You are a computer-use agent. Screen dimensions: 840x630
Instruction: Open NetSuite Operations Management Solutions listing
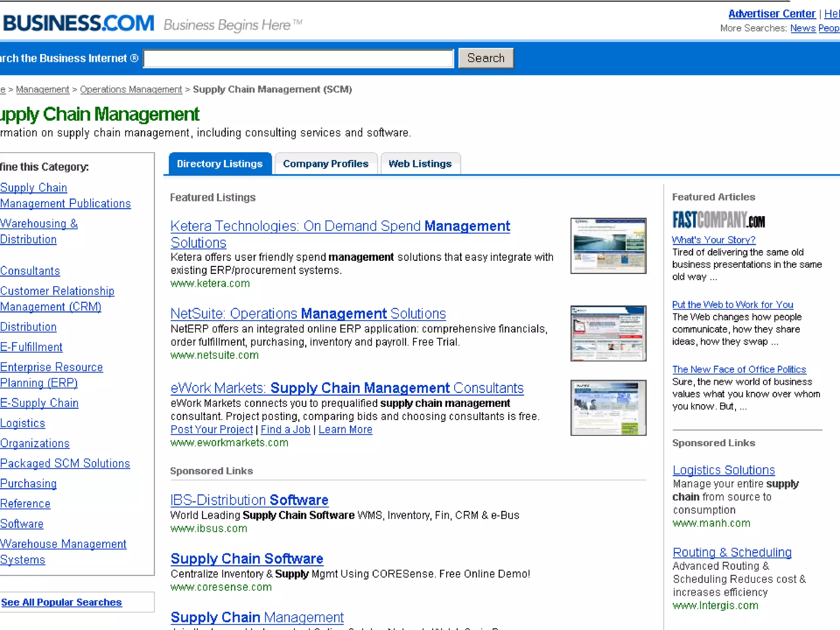308,314
